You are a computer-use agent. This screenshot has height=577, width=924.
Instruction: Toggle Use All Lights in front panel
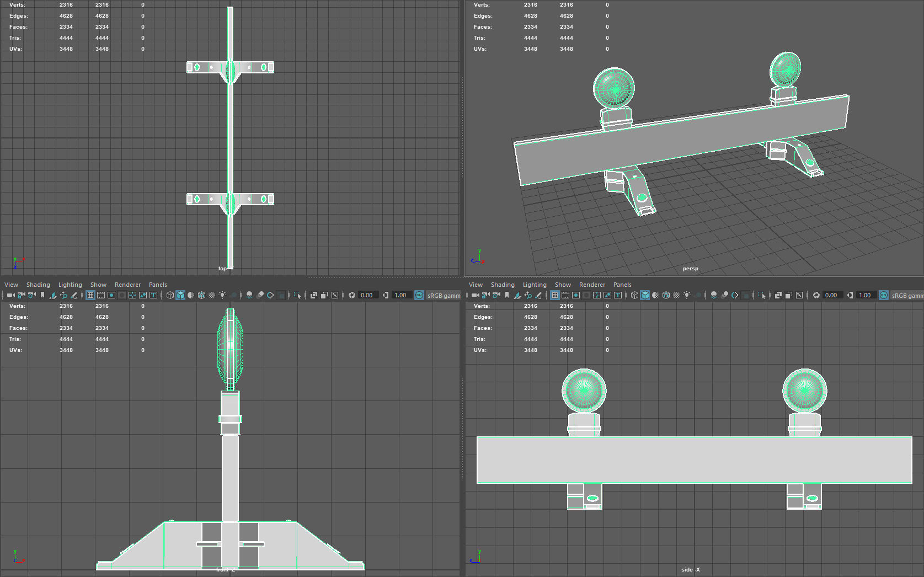pos(222,295)
